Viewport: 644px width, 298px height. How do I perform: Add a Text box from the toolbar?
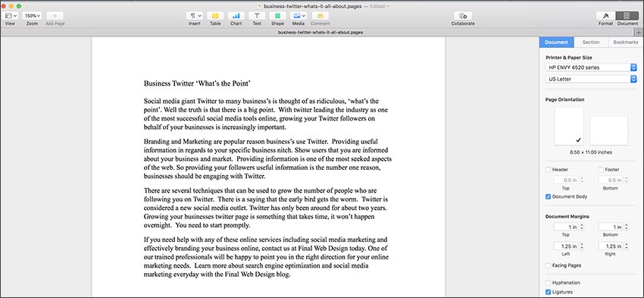tap(257, 16)
